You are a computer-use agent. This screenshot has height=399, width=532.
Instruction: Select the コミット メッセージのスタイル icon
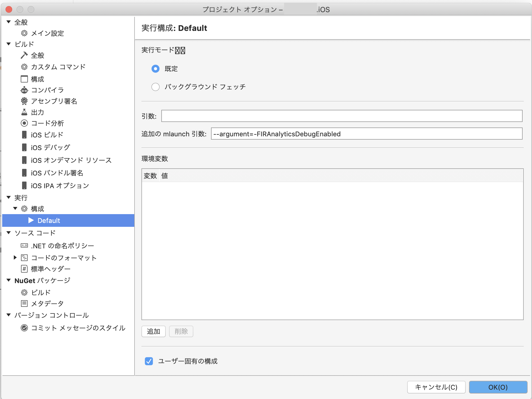[24, 328]
